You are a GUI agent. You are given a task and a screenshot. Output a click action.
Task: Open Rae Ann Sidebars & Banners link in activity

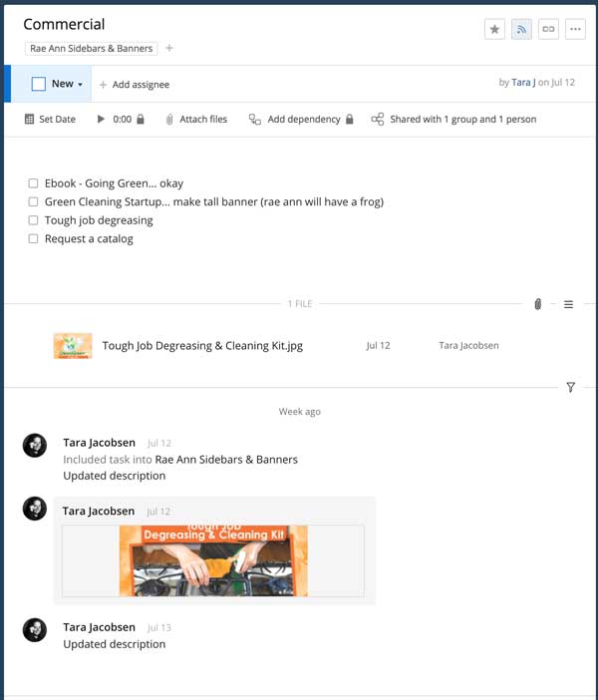226,460
